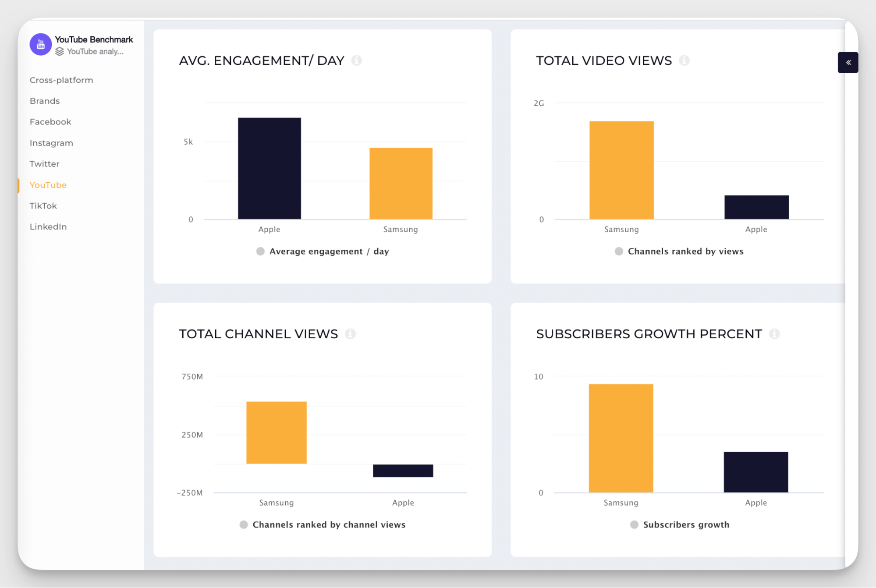876x588 pixels.
Task: Navigate to Instagram analytics
Action: pyautogui.click(x=51, y=142)
